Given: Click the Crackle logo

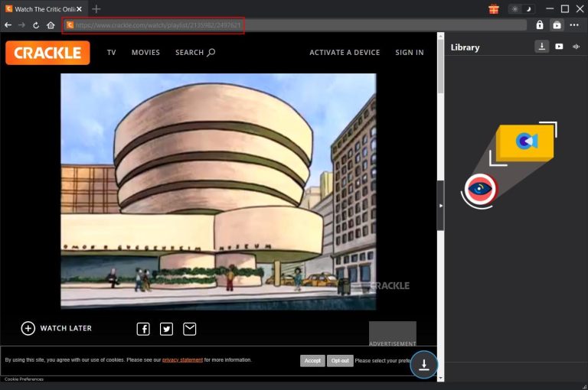Looking at the screenshot, I should [x=47, y=53].
